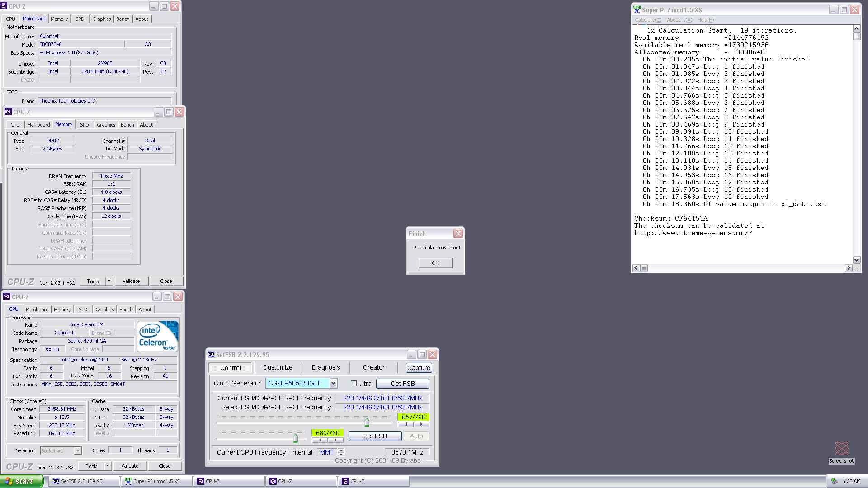This screenshot has height=488, width=868.
Task: Click first slider right arrow in SetFSB
Action: click(x=421, y=424)
